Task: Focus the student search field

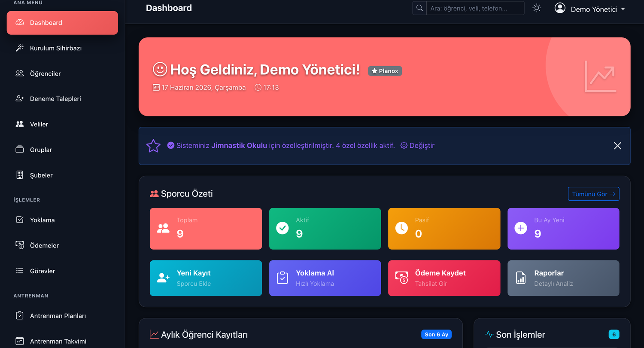Action: (475, 8)
